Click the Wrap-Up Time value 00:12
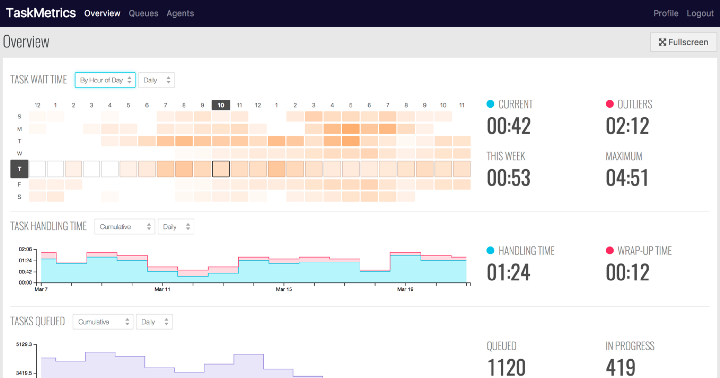 point(628,273)
